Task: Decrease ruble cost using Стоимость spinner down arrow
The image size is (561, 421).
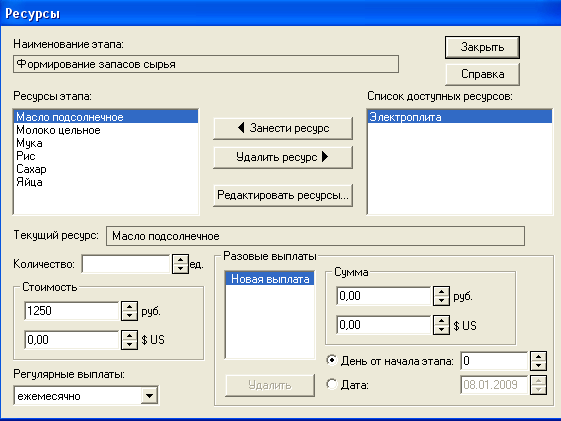Action: tap(130, 315)
